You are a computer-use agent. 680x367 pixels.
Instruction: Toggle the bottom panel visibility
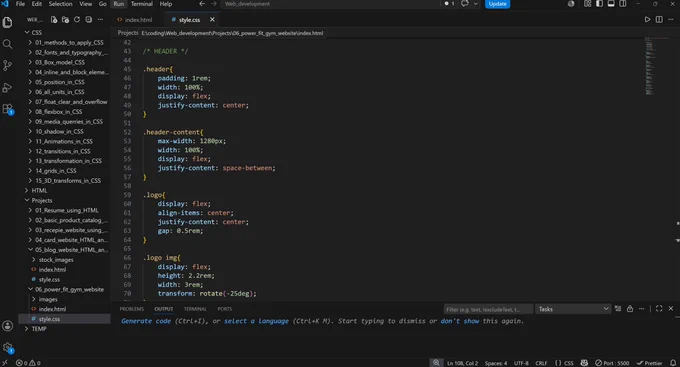coord(611,3)
